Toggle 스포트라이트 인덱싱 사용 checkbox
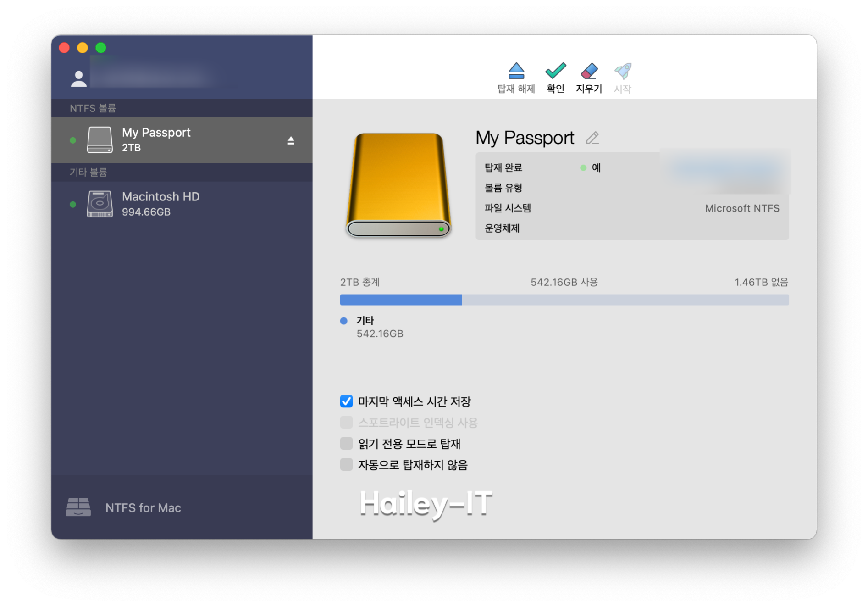868x607 pixels. tap(346, 422)
